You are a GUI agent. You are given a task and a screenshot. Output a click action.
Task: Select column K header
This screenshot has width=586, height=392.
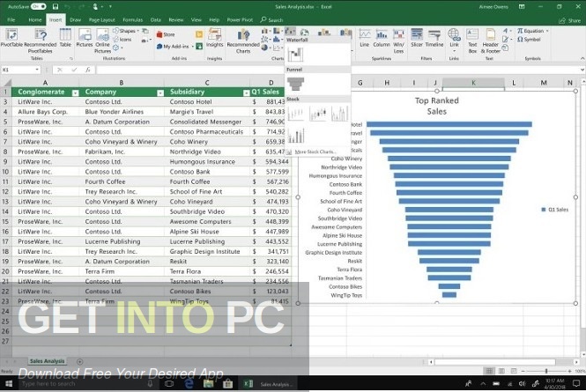point(473,83)
